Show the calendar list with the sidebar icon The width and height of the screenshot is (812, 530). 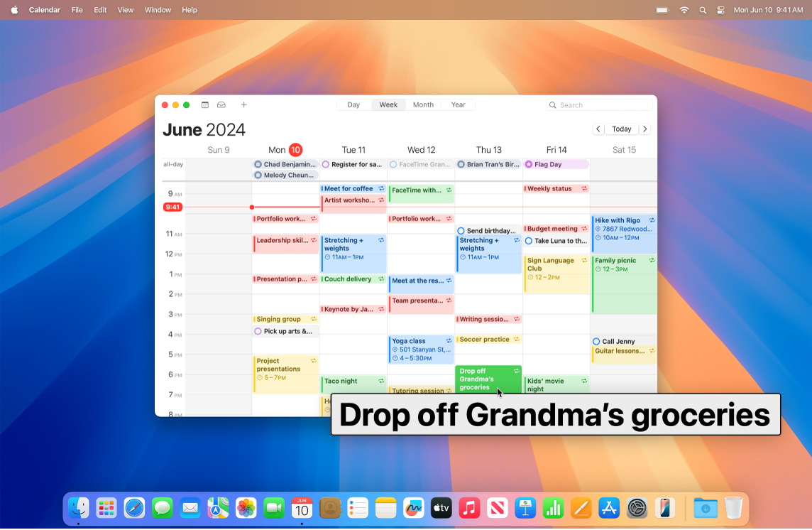click(205, 104)
